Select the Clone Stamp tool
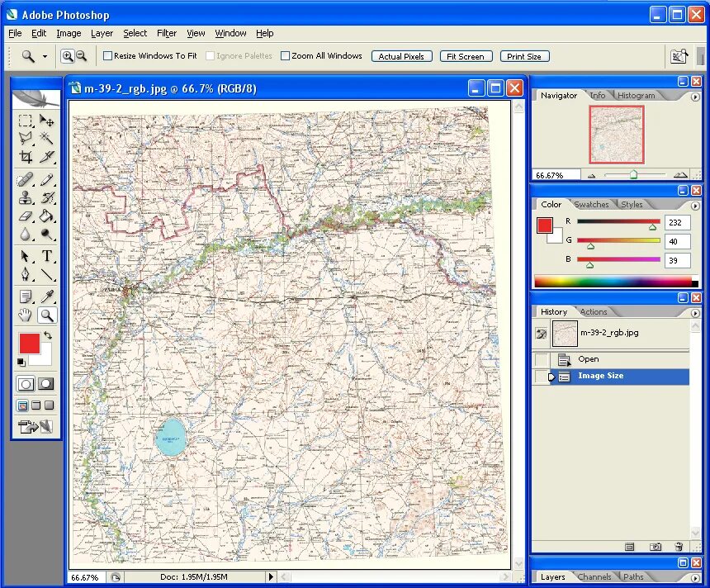The height and width of the screenshot is (588, 710). (x=26, y=197)
